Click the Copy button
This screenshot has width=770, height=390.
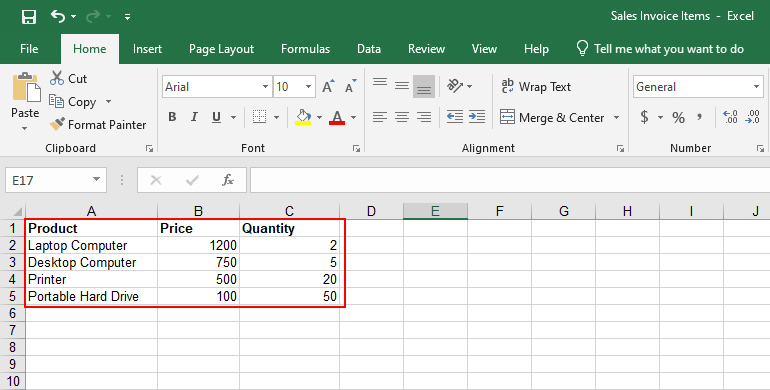click(73, 102)
